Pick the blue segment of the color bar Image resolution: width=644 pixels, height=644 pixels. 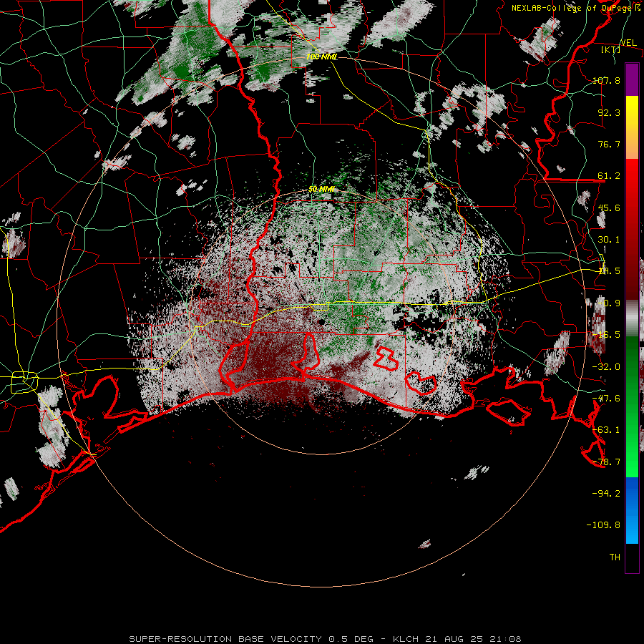click(632, 510)
